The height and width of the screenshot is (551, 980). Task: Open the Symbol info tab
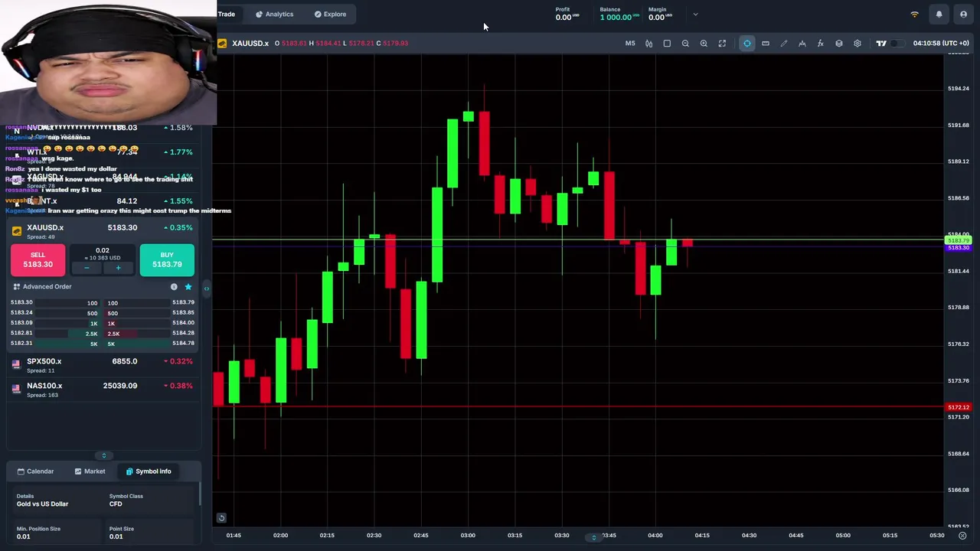point(149,471)
